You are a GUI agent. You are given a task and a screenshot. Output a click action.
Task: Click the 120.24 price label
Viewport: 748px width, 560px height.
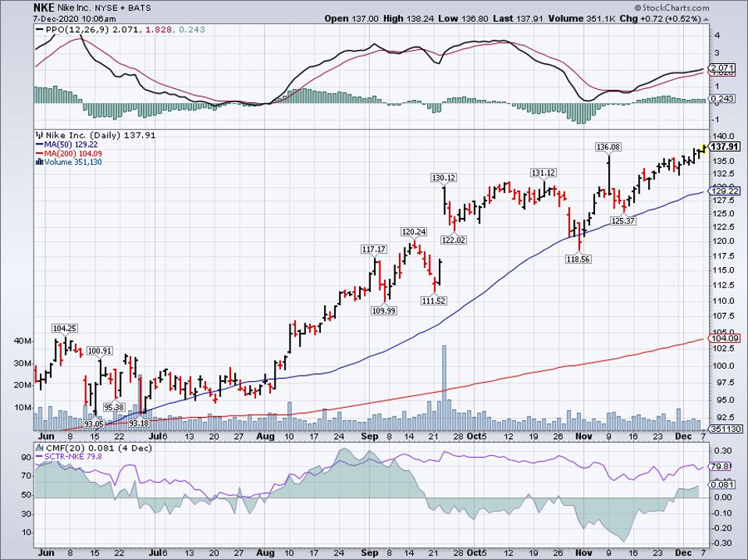pyautogui.click(x=414, y=232)
